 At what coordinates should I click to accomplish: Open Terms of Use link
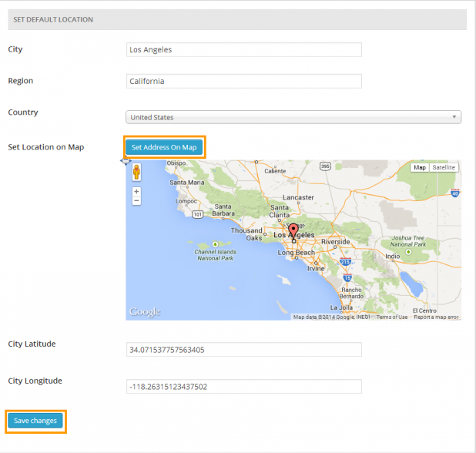392,317
